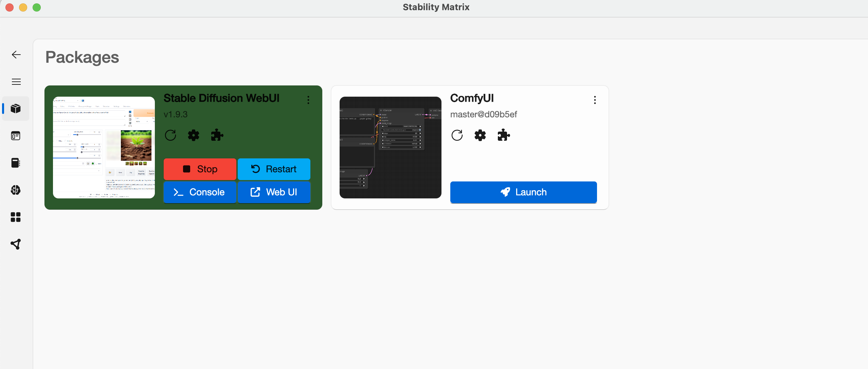The image size is (868, 369).
Task: Open Stable Diffusion WebUI extensions puzzle icon
Action: pos(217,135)
